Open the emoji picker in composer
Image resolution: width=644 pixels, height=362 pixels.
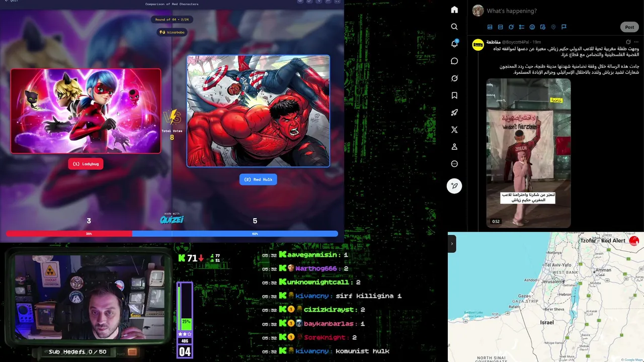pyautogui.click(x=532, y=27)
